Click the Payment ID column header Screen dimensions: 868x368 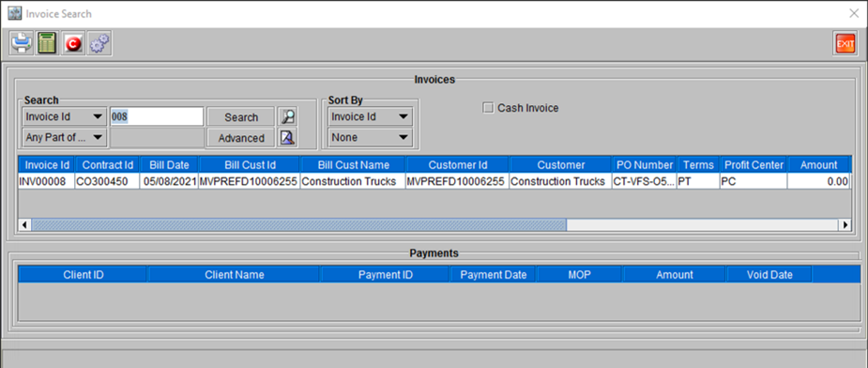(386, 274)
